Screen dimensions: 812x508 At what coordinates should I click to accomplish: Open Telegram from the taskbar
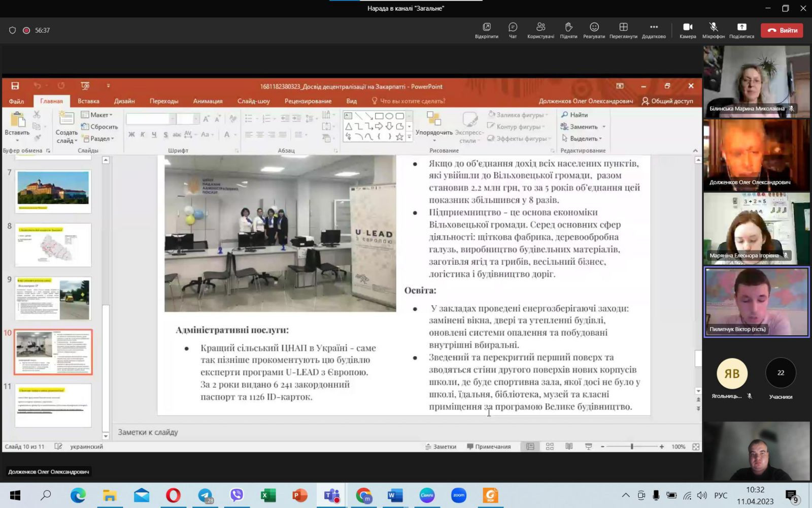click(206, 495)
